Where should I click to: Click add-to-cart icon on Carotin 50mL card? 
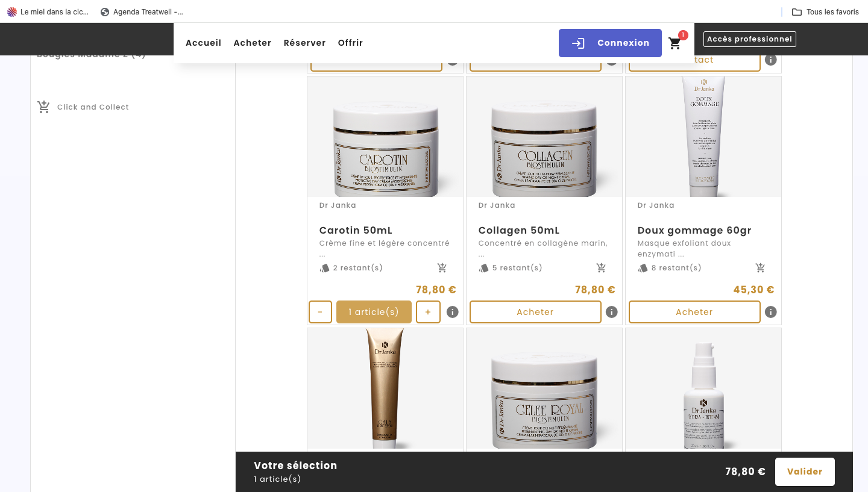pos(442,268)
